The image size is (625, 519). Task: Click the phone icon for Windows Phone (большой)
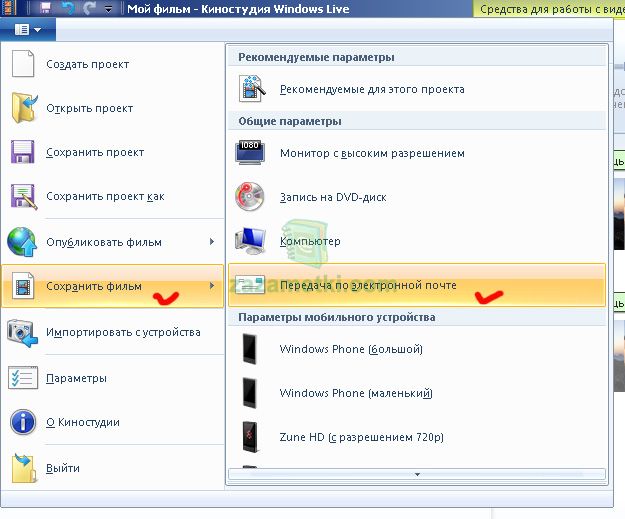250,349
